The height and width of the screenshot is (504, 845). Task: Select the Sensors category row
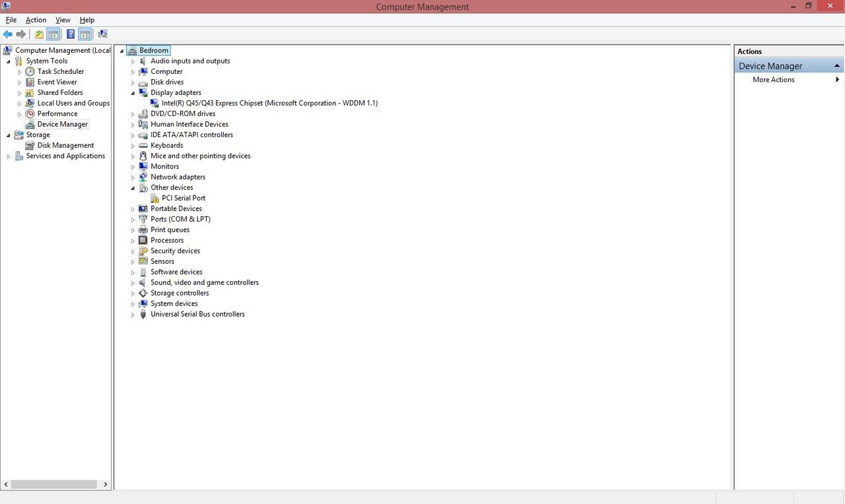pos(162,261)
